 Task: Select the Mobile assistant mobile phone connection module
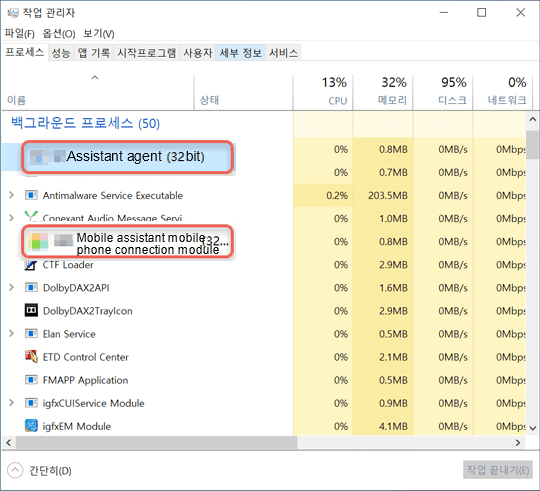(127, 241)
